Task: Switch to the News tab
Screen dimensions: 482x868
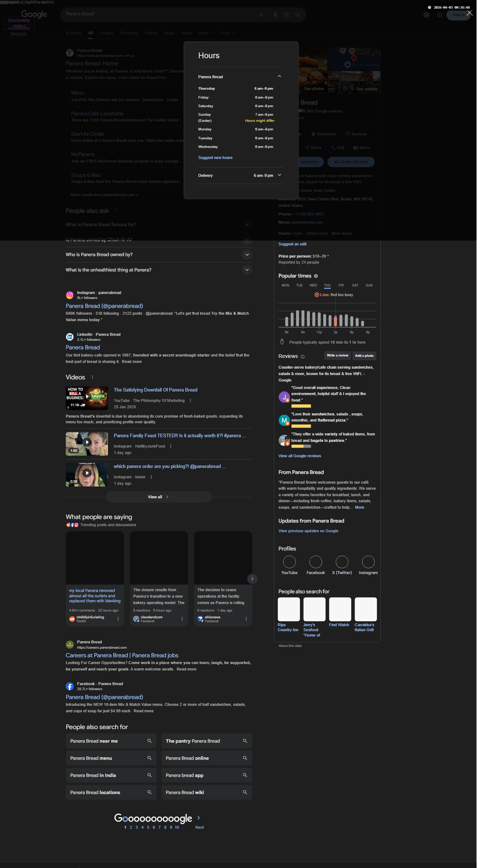Action: click(187, 33)
